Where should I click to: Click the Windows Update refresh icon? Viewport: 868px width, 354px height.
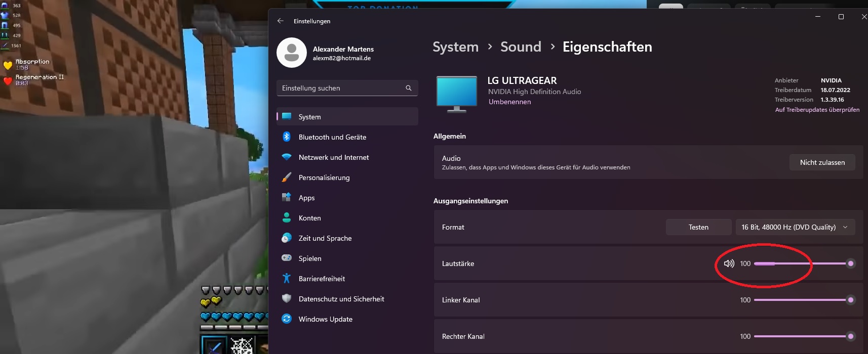pos(287,319)
